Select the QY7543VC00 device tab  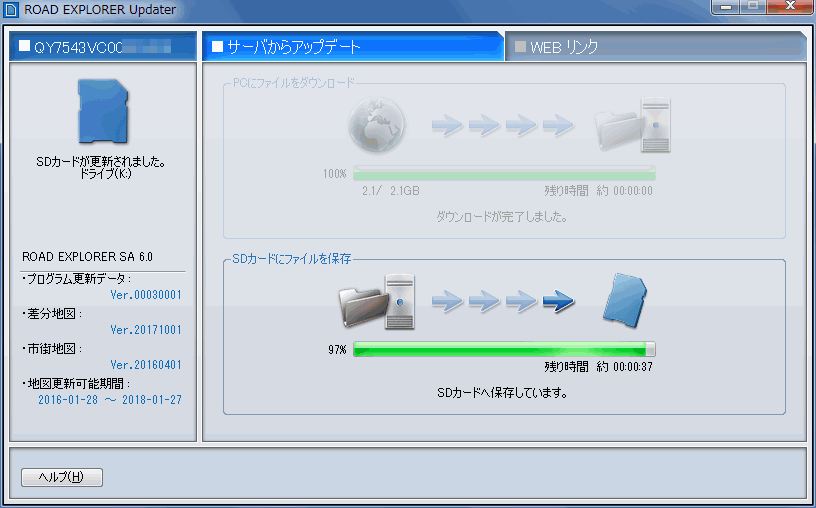point(103,47)
